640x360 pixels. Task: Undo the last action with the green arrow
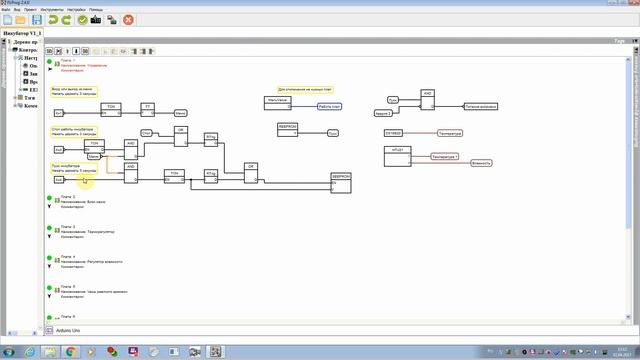(x=53, y=20)
